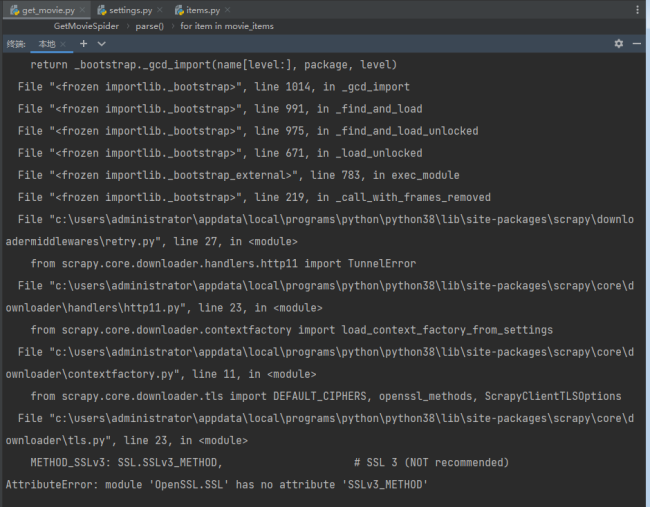The height and width of the screenshot is (507, 650).
Task: Click the parse() breadcrumb
Action: [x=148, y=26]
